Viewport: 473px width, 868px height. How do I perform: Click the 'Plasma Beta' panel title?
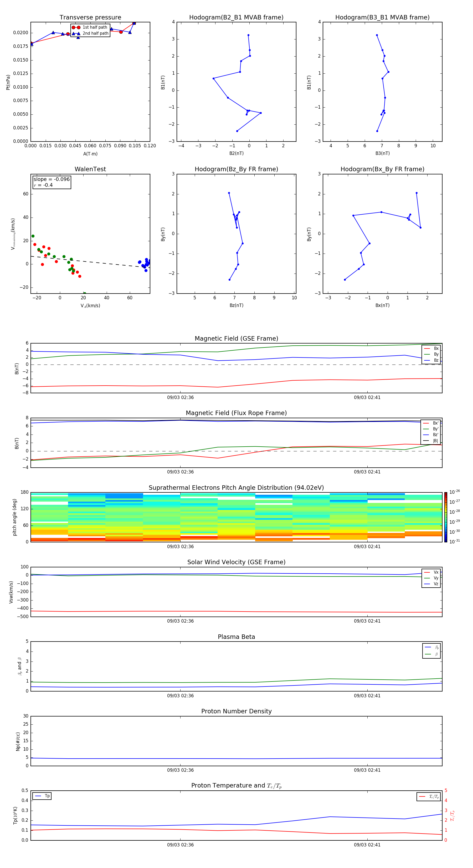click(x=236, y=637)
